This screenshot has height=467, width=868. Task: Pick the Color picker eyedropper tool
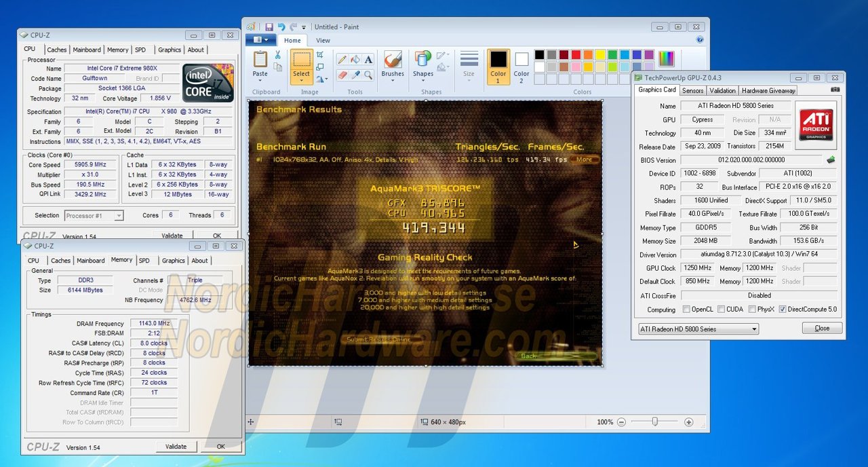point(355,75)
